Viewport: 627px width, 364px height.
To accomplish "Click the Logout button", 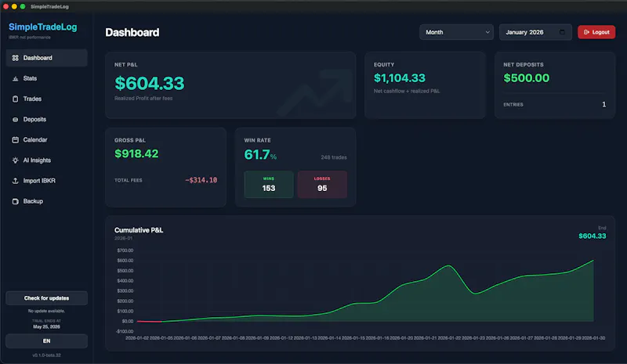I will pyautogui.click(x=596, y=32).
